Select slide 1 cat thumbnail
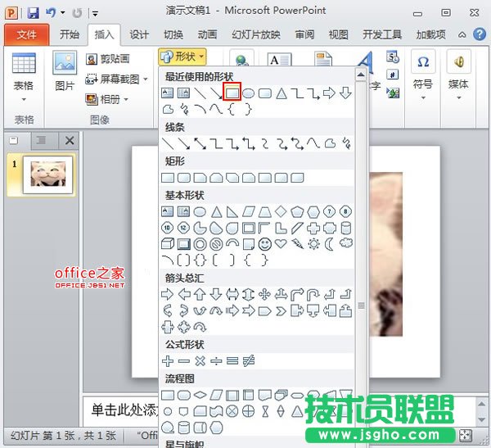Screen dimensions: 491x448 47,174
